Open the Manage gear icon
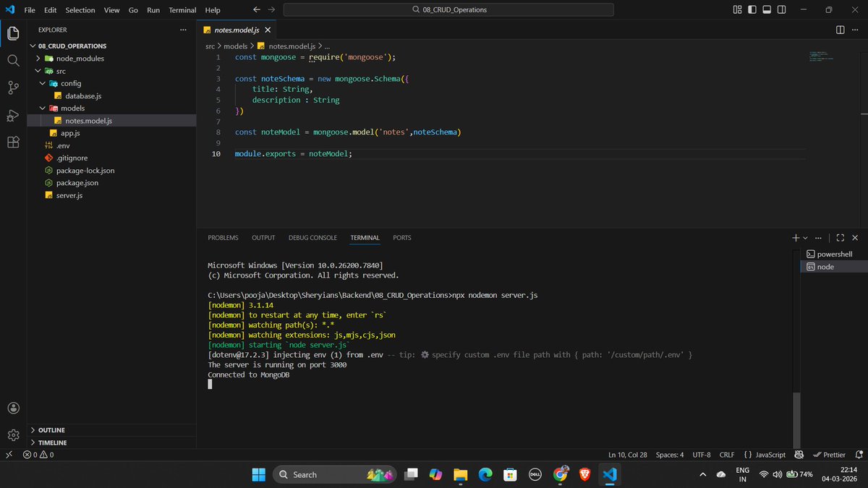The height and width of the screenshot is (488, 868). point(13,435)
